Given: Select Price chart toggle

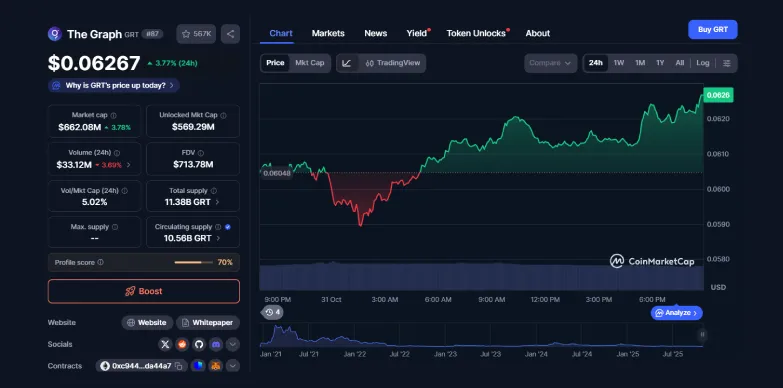Looking at the screenshot, I should coord(275,63).
